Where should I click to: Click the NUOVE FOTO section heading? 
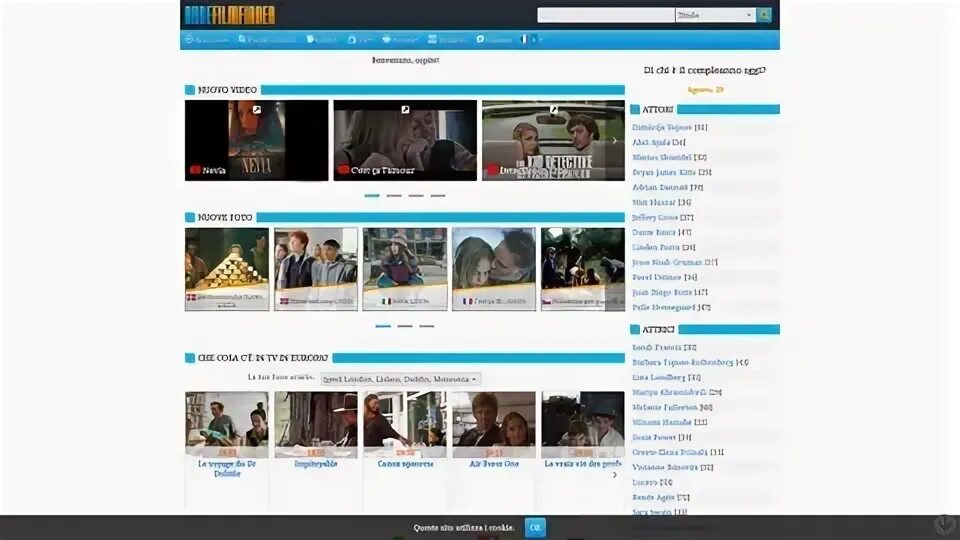tap(225, 217)
